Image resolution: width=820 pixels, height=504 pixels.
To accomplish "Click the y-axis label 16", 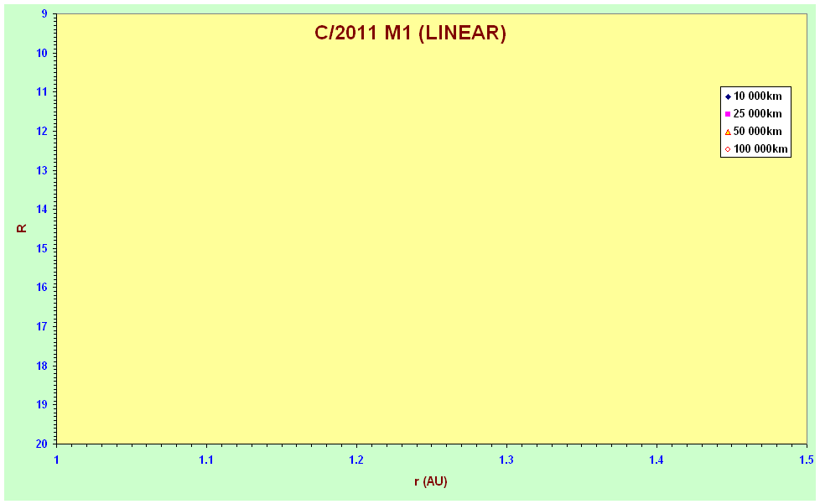I will [x=43, y=288].
